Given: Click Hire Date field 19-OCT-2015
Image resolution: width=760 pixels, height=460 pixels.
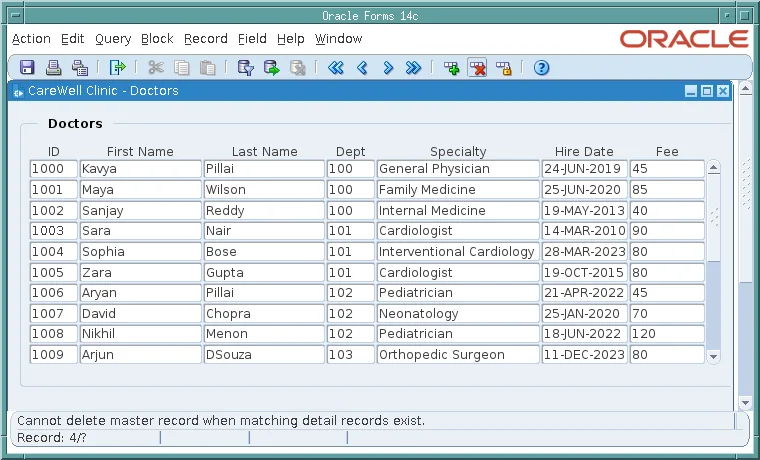Looking at the screenshot, I should coord(585,272).
